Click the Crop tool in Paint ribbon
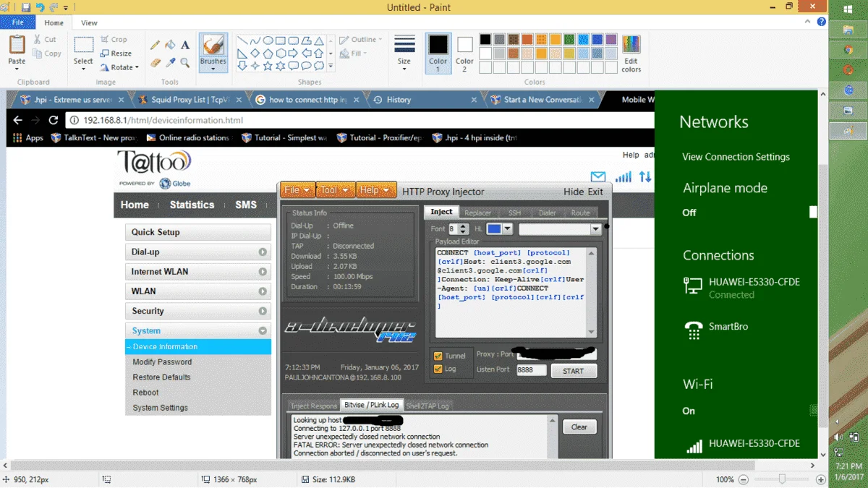This screenshot has height=488, width=868. pos(114,40)
